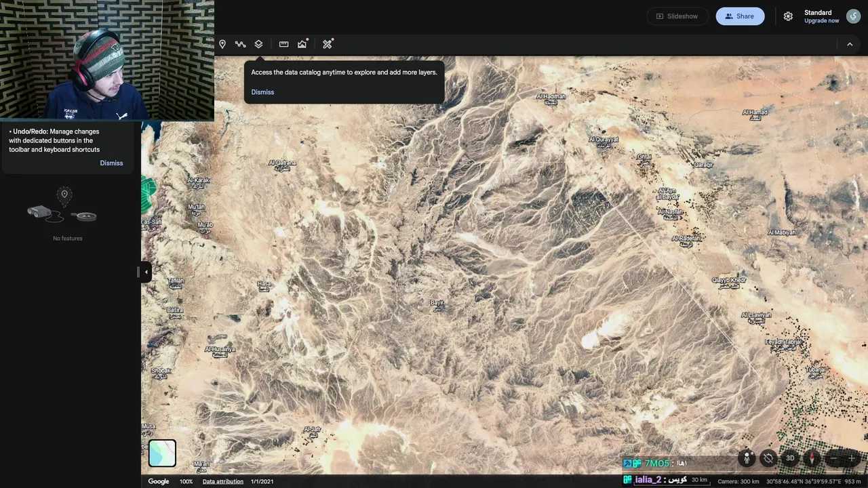Select the Al Hamad map label
The image size is (868, 488).
point(755,115)
